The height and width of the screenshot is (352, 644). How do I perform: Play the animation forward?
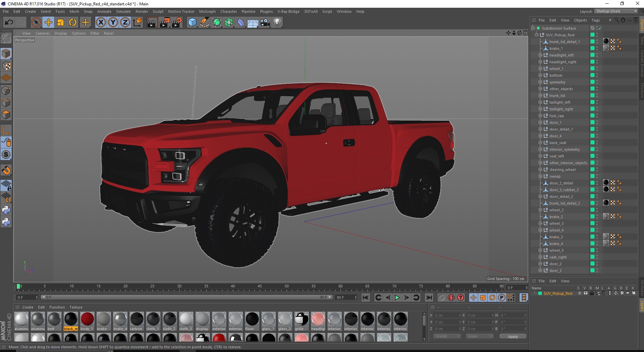click(x=397, y=297)
